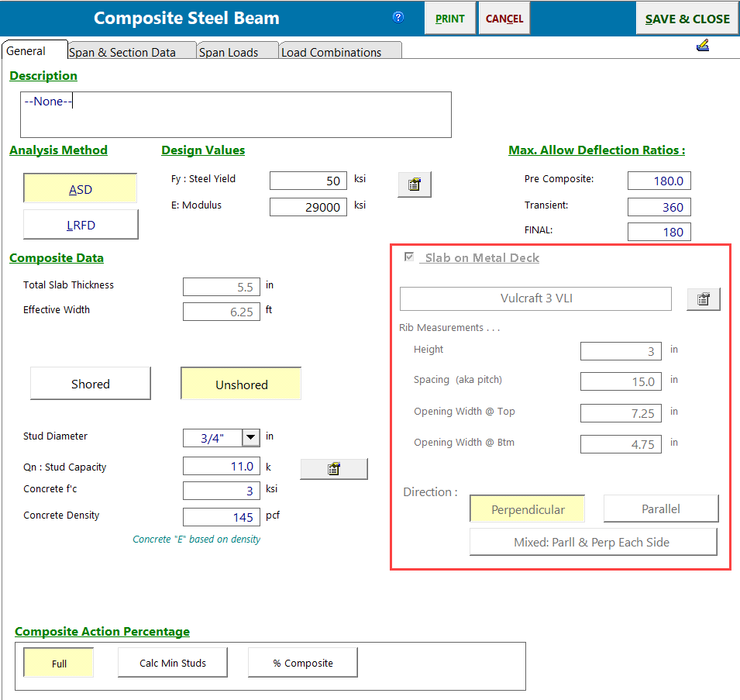Open the steel yield database clipboard icon

415,184
